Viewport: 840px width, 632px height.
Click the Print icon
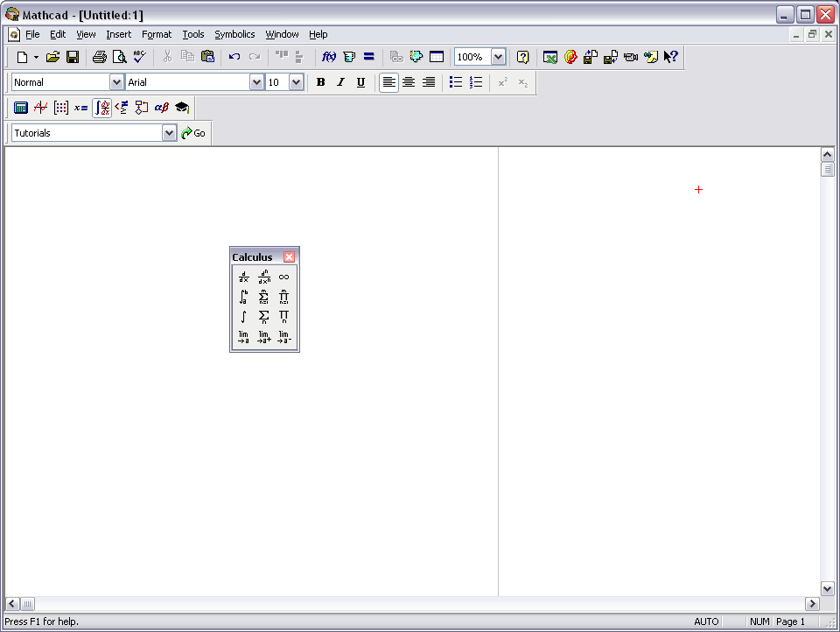pos(100,57)
